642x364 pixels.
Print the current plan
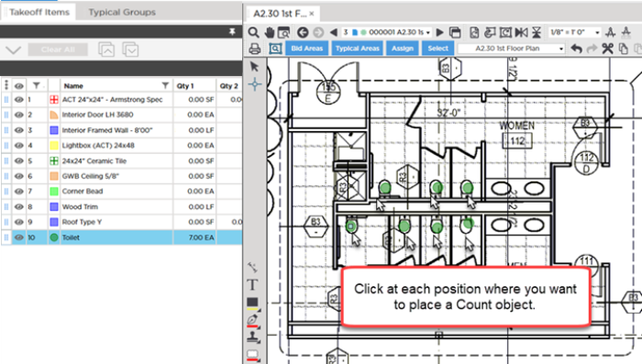[x=255, y=49]
